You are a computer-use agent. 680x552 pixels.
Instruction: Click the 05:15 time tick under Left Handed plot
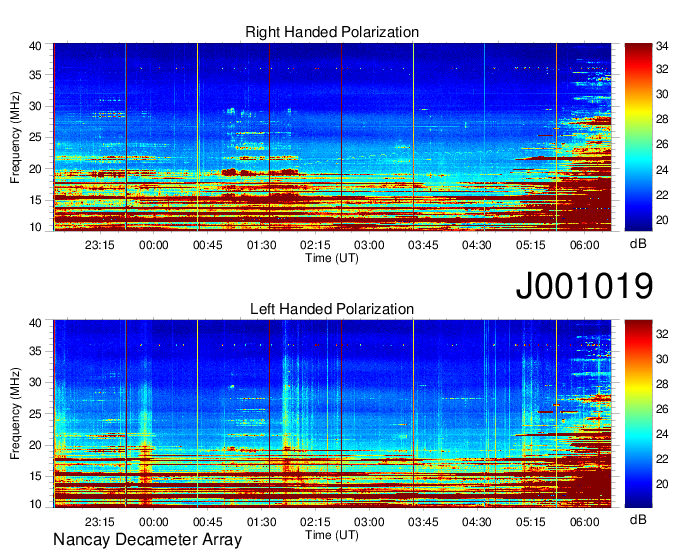coord(531,522)
